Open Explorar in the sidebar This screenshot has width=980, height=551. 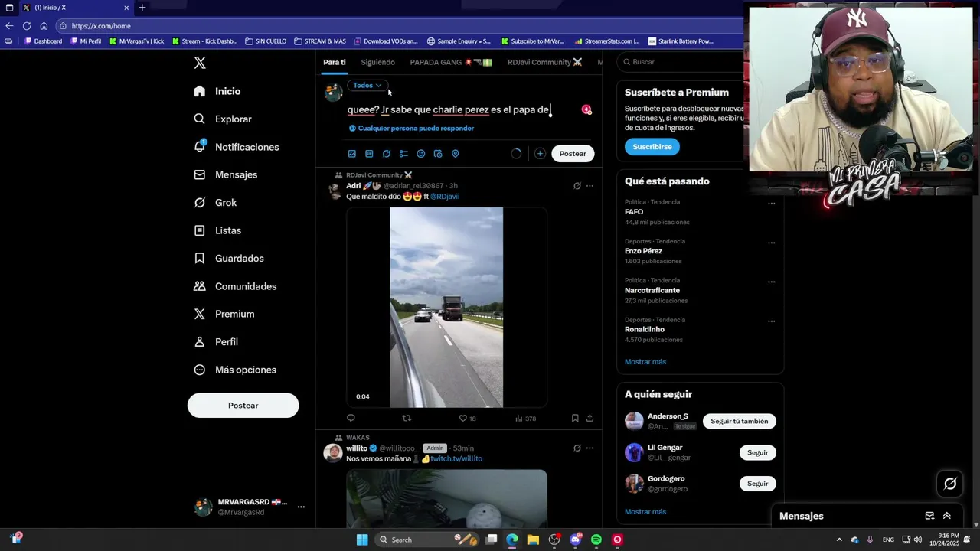point(223,119)
